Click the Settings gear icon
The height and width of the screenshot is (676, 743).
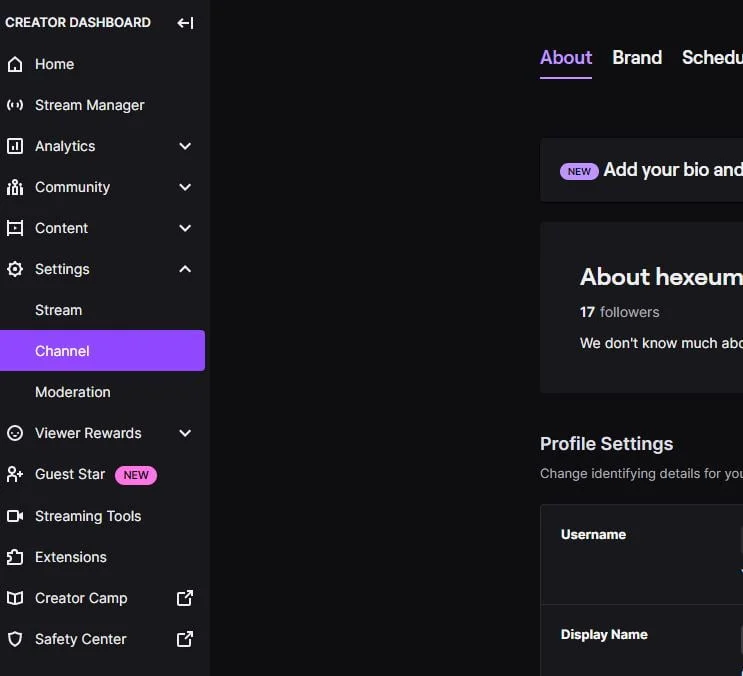pyautogui.click(x=15, y=269)
